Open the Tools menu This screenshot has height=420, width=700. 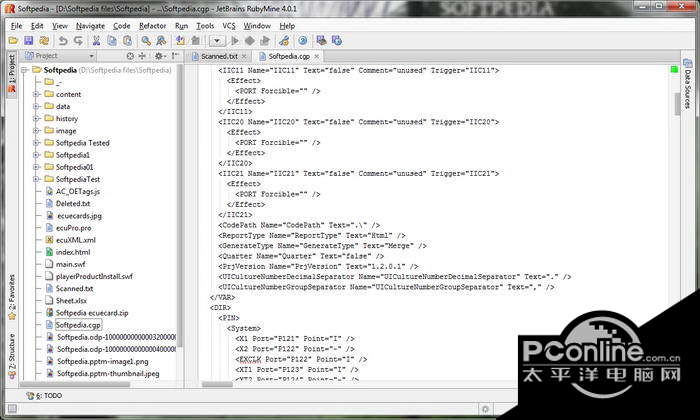click(x=205, y=26)
